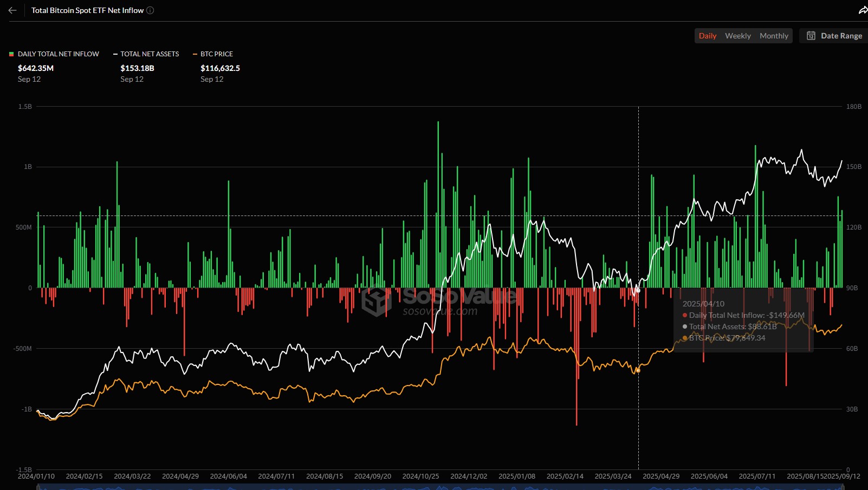Click the Sep 12 date under $153.18B
The image size is (868, 490).
pyautogui.click(x=132, y=79)
